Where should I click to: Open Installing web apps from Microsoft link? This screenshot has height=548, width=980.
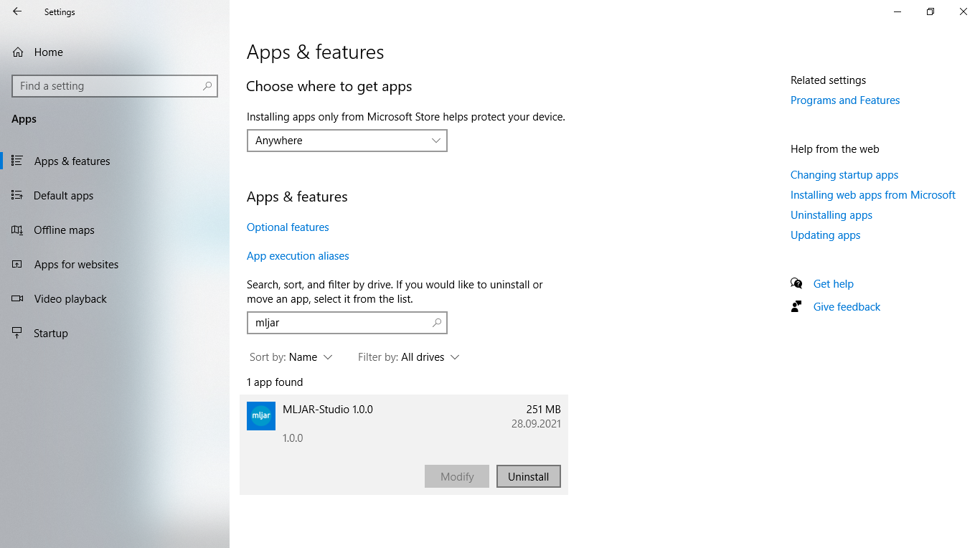(x=873, y=195)
